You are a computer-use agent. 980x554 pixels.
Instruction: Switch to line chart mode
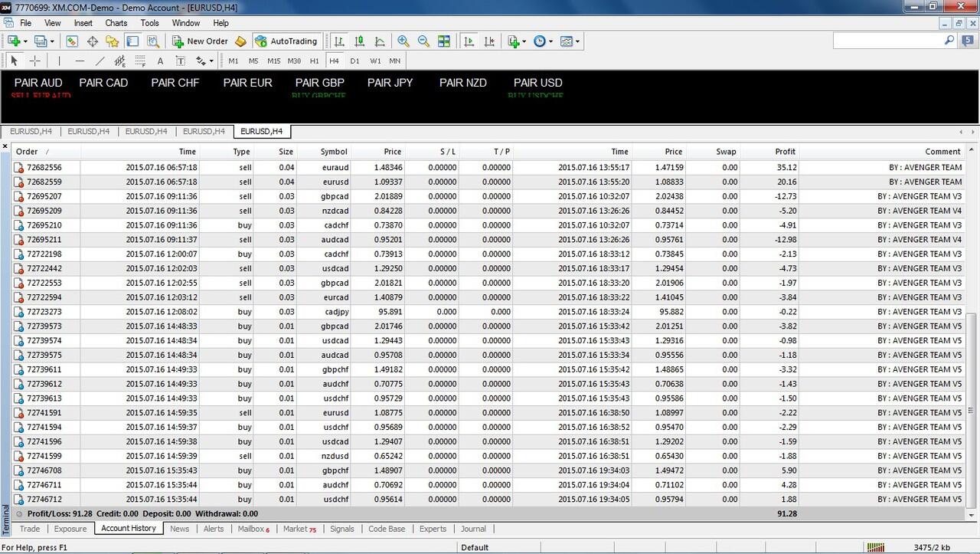379,41
